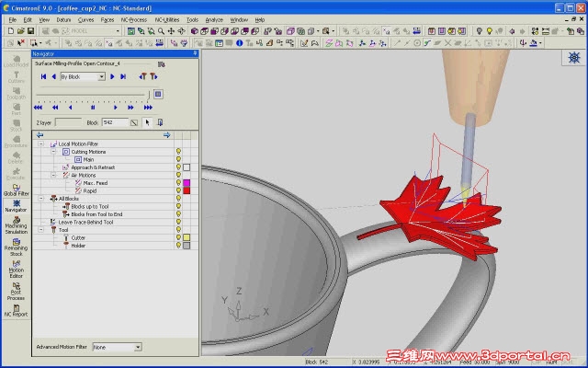Click the red Rapid color swatch
The width and height of the screenshot is (588, 368).
[187, 190]
